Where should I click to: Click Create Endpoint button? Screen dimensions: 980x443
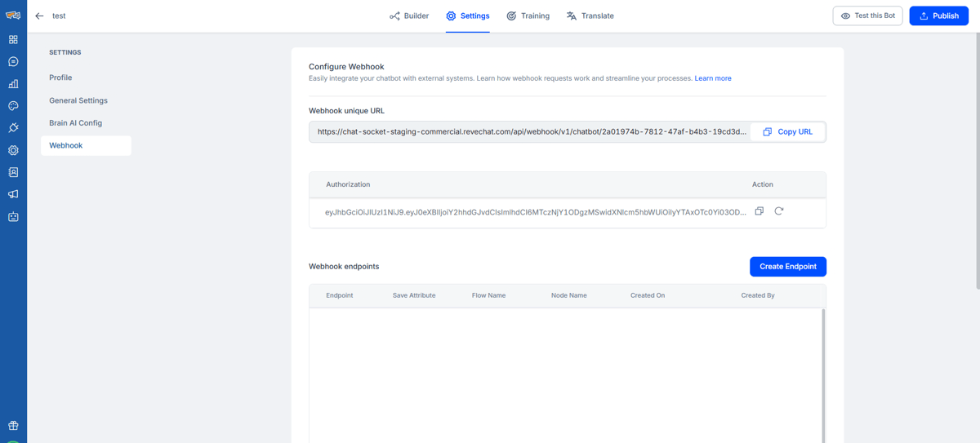click(x=788, y=267)
